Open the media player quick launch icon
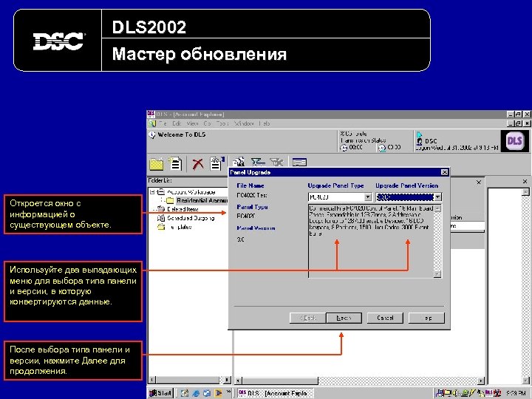The height and width of the screenshot is (399, 532). tap(218, 393)
